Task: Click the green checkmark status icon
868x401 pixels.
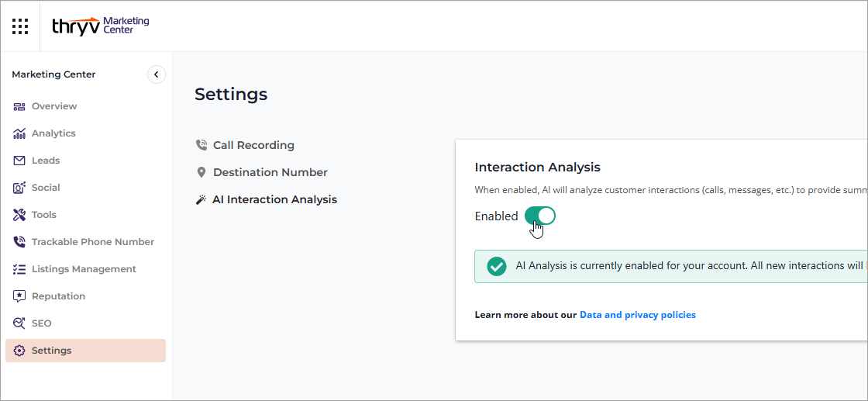Action: tap(496, 266)
